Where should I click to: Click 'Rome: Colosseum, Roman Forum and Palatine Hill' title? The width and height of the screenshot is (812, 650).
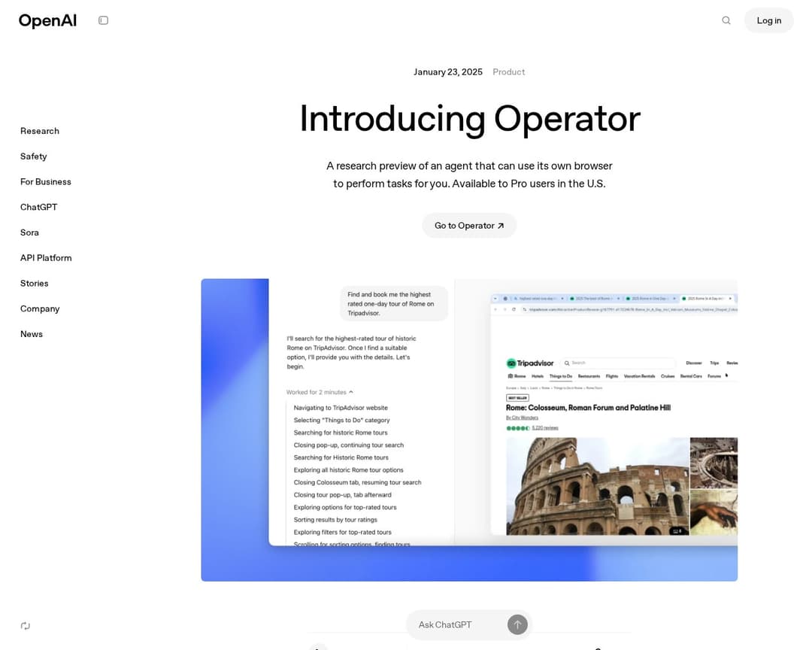coord(588,408)
